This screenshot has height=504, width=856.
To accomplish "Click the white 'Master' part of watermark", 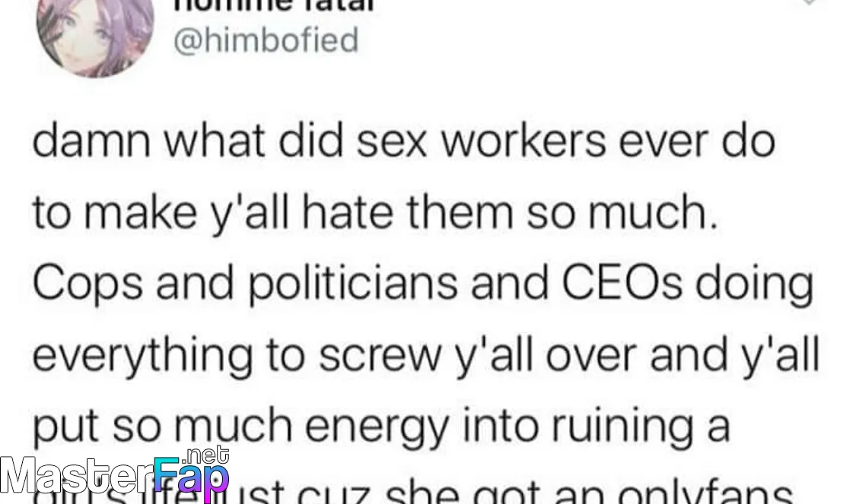I will click(x=76, y=477).
